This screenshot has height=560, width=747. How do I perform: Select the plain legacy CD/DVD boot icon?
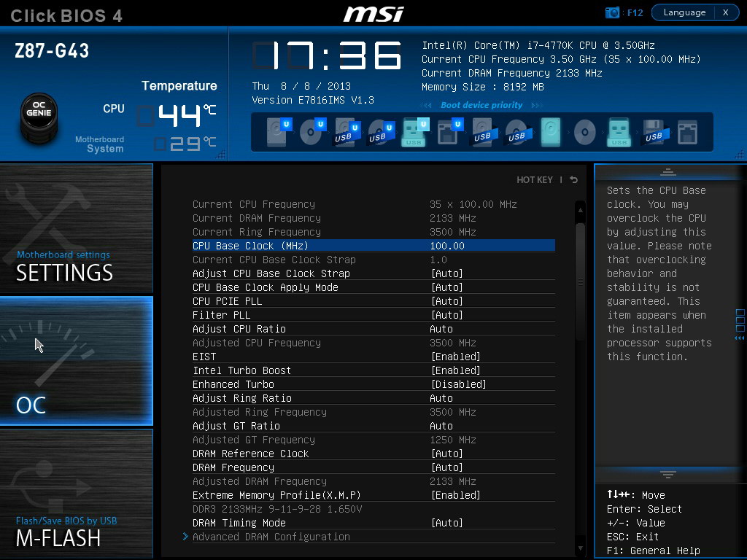584,132
